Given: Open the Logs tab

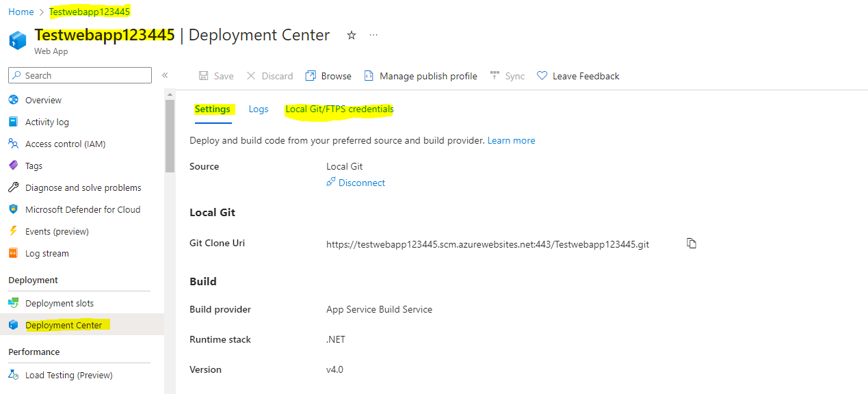Looking at the screenshot, I should coord(259,109).
